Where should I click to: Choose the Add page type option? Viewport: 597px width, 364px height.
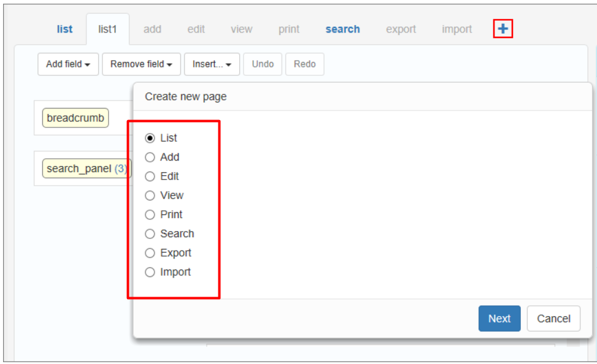click(150, 157)
